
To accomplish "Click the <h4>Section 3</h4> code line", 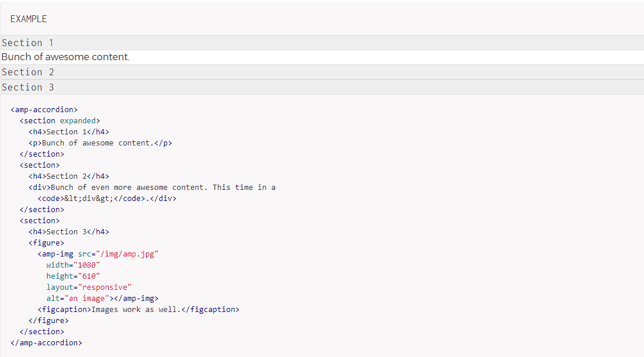I will point(69,231).
